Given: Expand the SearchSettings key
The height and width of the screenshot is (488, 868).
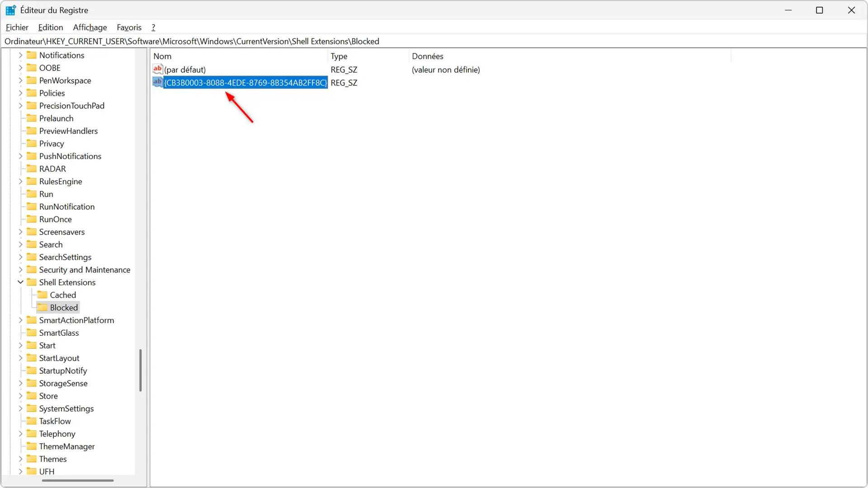Looking at the screenshot, I should coord(20,257).
